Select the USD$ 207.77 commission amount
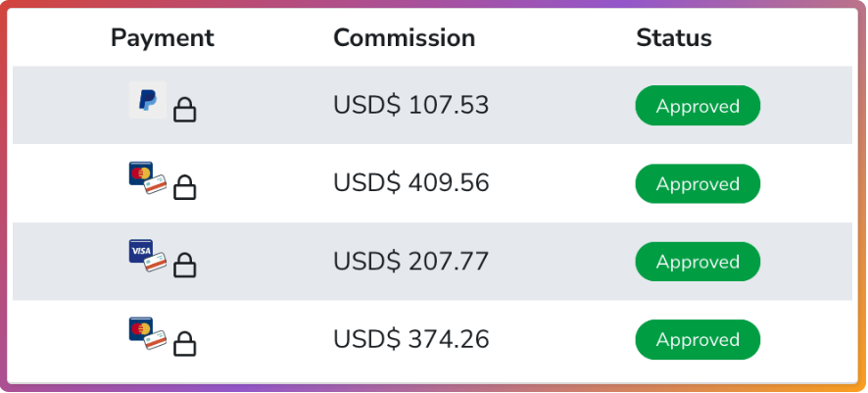The height and width of the screenshot is (393, 868). point(410,262)
